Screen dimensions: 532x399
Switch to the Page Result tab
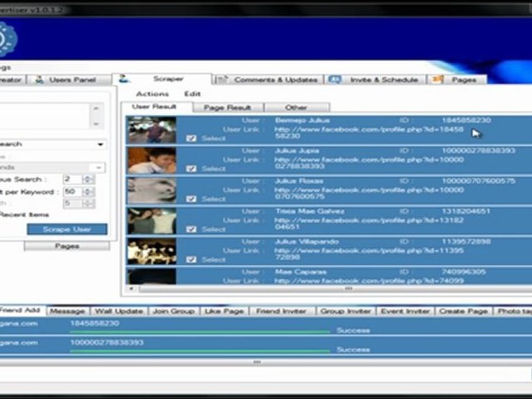228,108
